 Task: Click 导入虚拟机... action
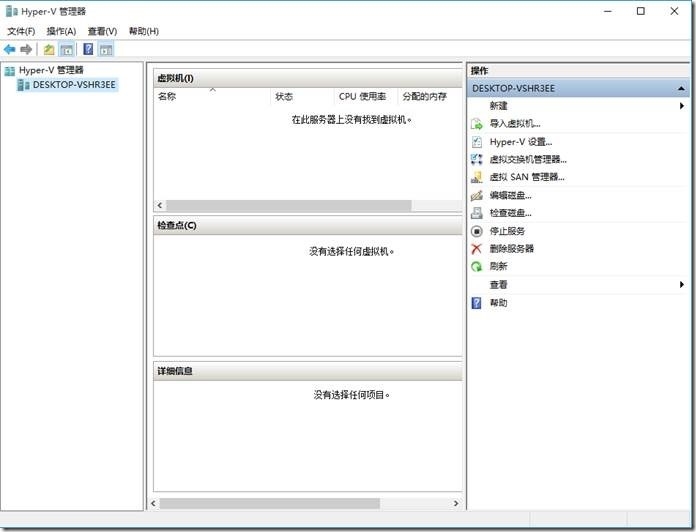[515, 124]
